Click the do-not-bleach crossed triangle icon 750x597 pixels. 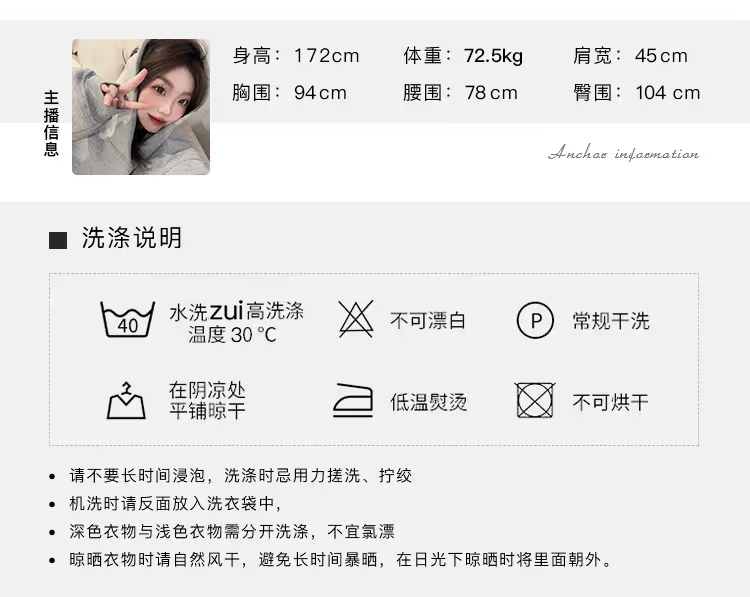[x=356, y=319]
